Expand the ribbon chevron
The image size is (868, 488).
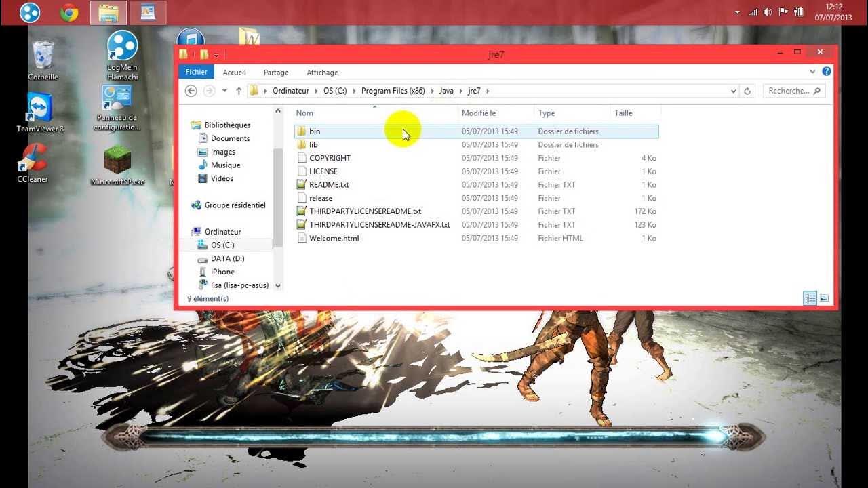[812, 71]
